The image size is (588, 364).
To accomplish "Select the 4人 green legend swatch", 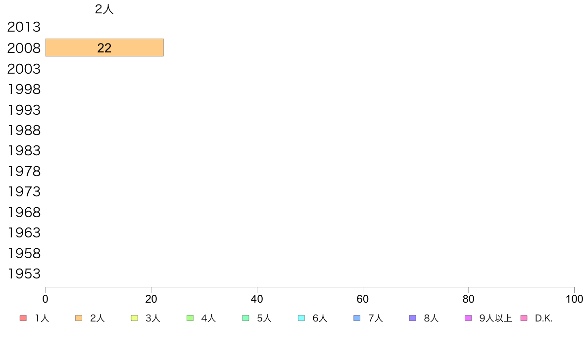I will (190, 318).
